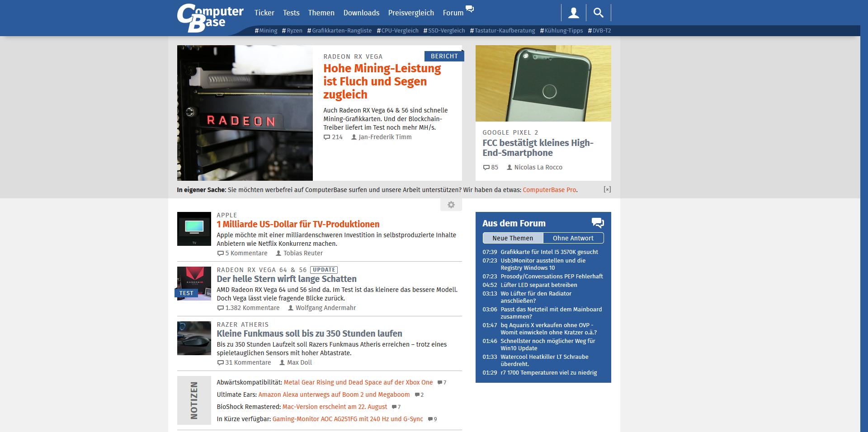Open forum thread Watercool Heatkiller LT Schraube

(x=544, y=361)
